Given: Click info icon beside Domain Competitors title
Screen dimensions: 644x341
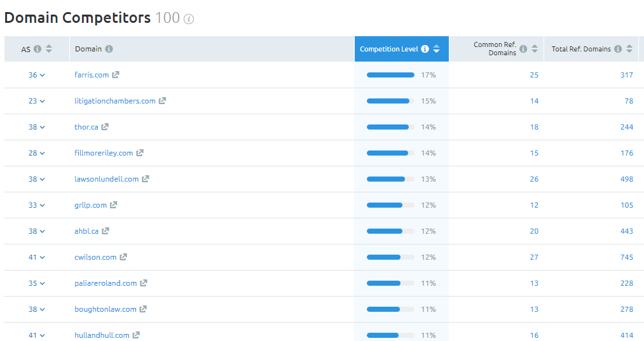Looking at the screenshot, I should coord(189,19).
